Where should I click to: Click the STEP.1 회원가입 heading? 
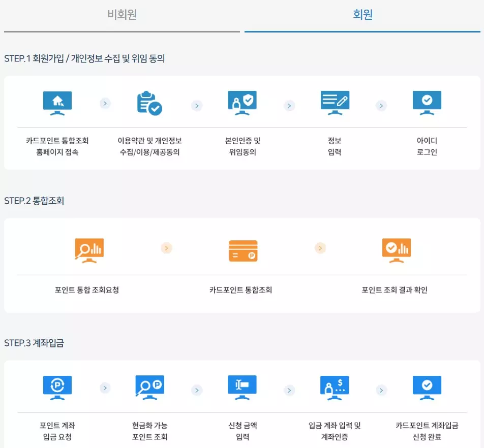click(84, 58)
